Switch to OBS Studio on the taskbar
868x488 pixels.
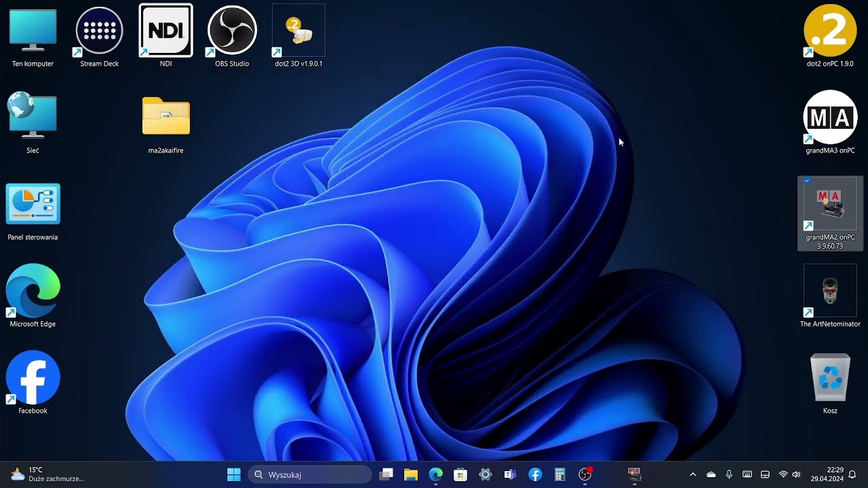click(x=585, y=474)
